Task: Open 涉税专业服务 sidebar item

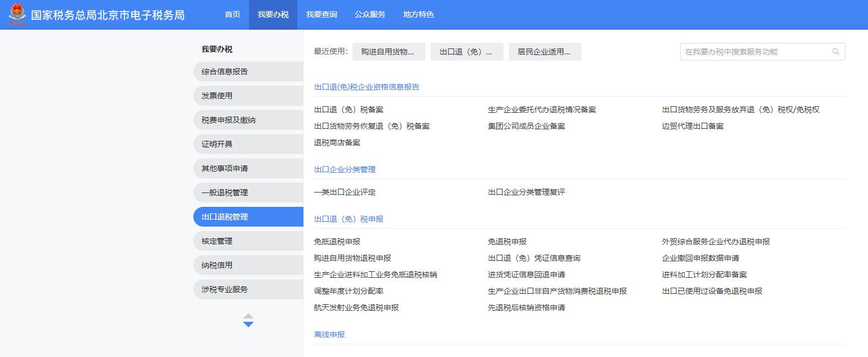Action: (x=248, y=289)
